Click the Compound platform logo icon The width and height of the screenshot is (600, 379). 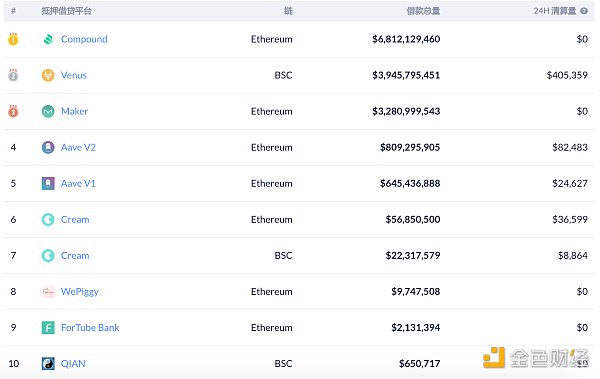(48, 39)
